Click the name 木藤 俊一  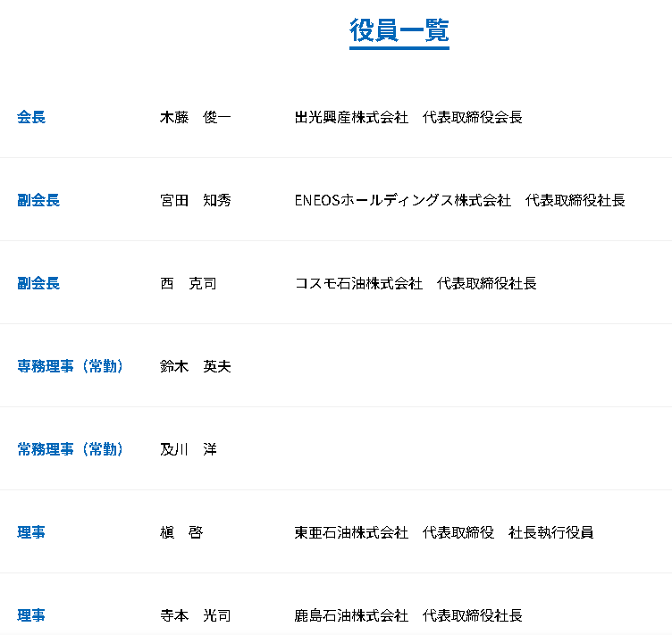195,117
